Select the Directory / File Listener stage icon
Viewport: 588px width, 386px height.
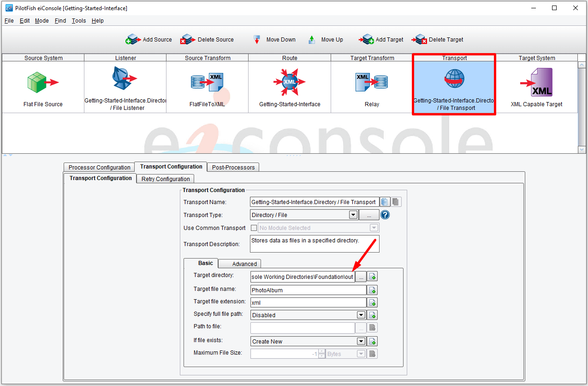pyautogui.click(x=125, y=78)
